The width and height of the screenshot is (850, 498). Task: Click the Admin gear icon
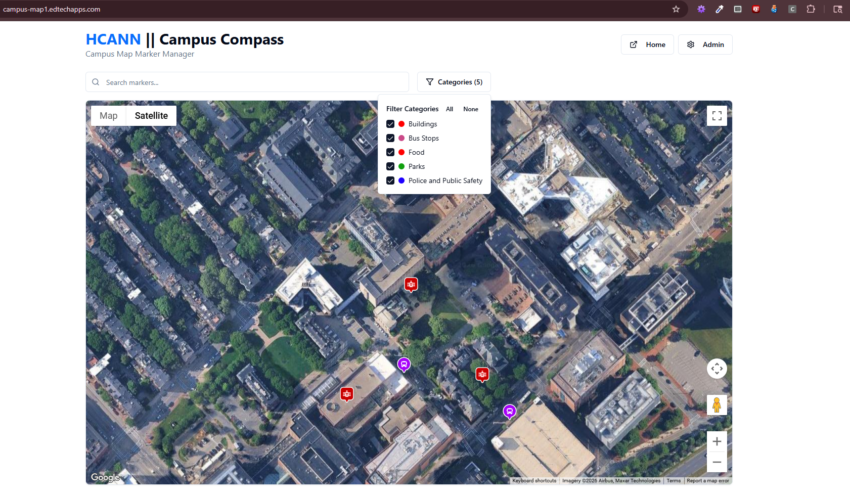[x=690, y=44]
